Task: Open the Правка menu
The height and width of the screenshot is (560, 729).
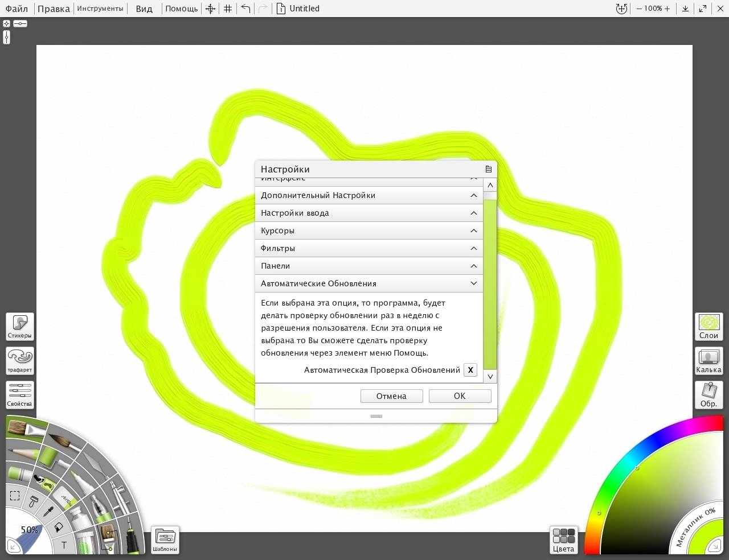Action: [x=54, y=9]
